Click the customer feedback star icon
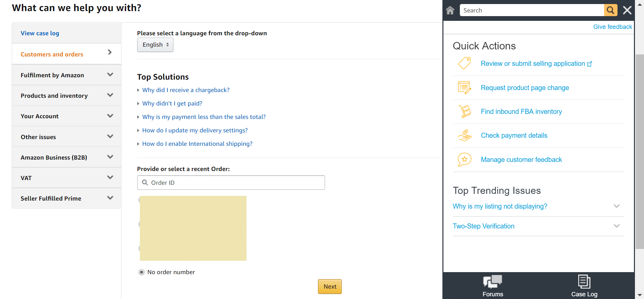The image size is (644, 299). click(x=465, y=160)
